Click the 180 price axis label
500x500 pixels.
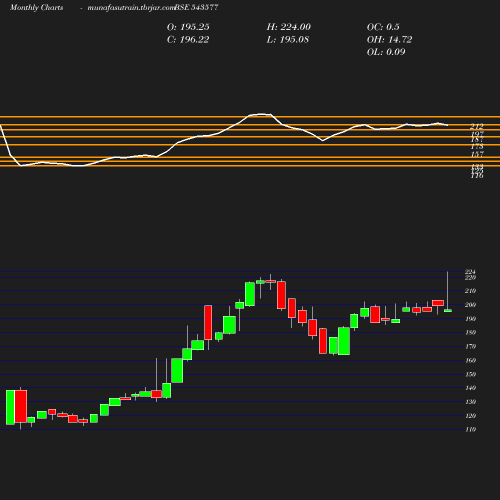pyautogui.click(x=470, y=332)
